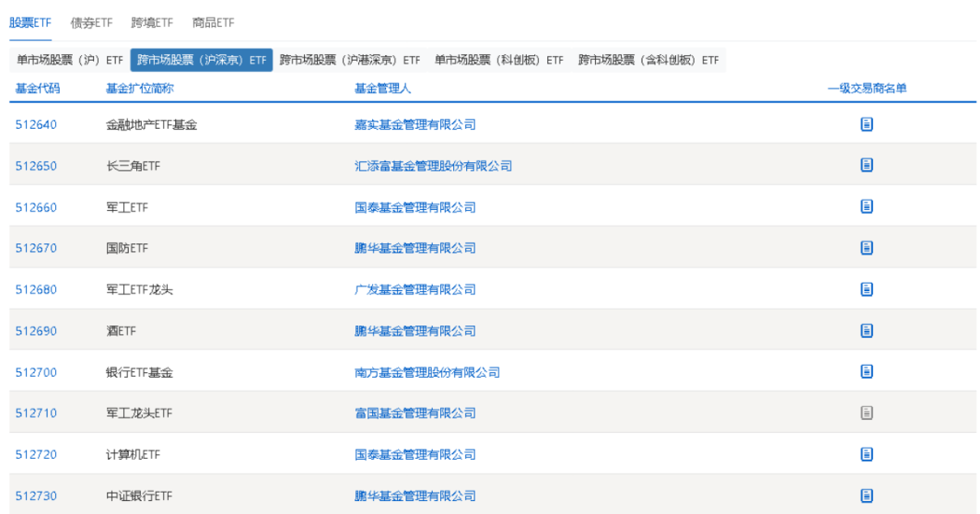This screenshot has height=514, width=980.
Task: Click 基金扩位简称 column header
Action: [x=139, y=89]
